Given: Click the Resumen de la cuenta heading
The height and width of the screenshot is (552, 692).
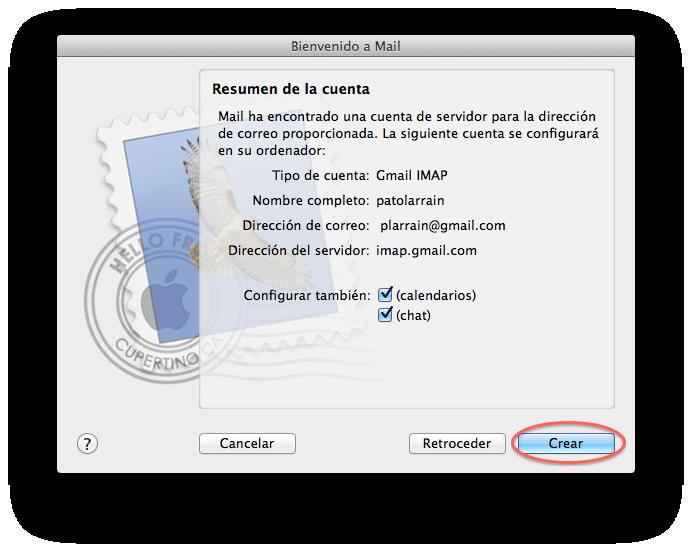Looking at the screenshot, I should [x=291, y=89].
